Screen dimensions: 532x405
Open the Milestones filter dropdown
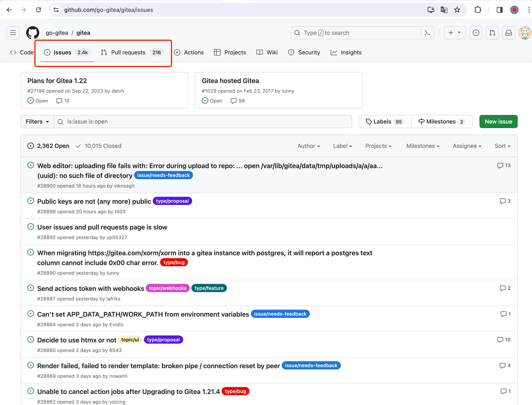tap(423, 146)
